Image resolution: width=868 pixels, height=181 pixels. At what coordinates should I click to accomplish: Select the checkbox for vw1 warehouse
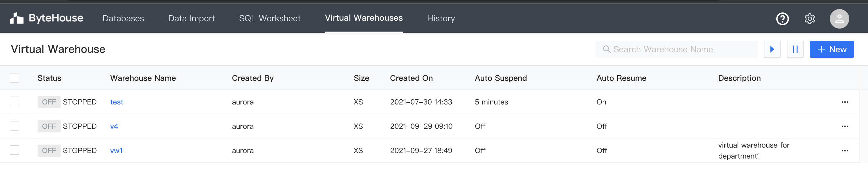(x=15, y=150)
